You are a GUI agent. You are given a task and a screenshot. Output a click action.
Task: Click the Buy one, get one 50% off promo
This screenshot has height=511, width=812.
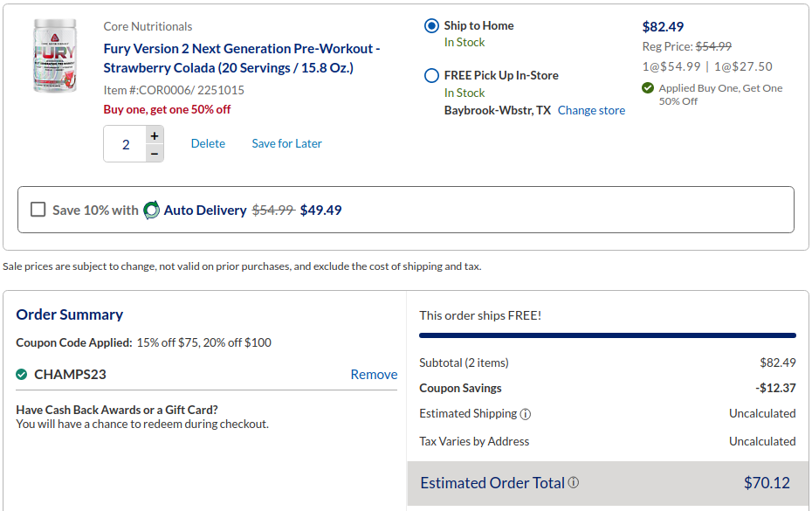pos(167,109)
